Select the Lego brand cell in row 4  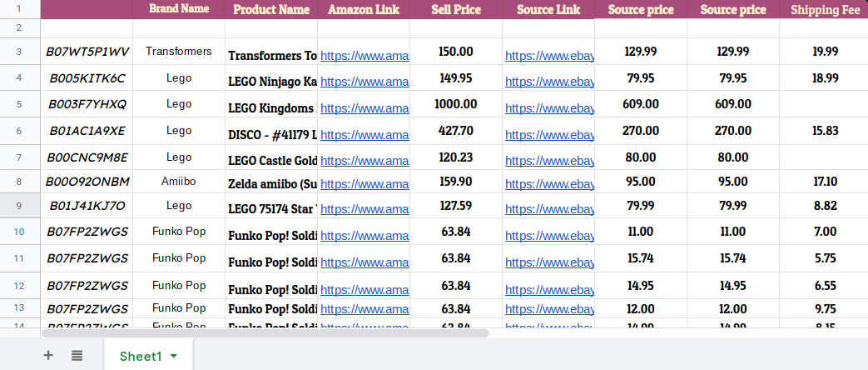[x=179, y=78]
